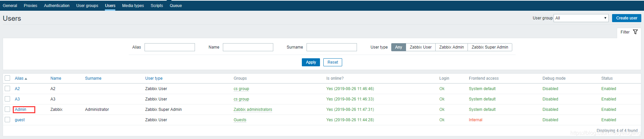Focus the Name filter field
644x139 pixels.
tap(248, 47)
